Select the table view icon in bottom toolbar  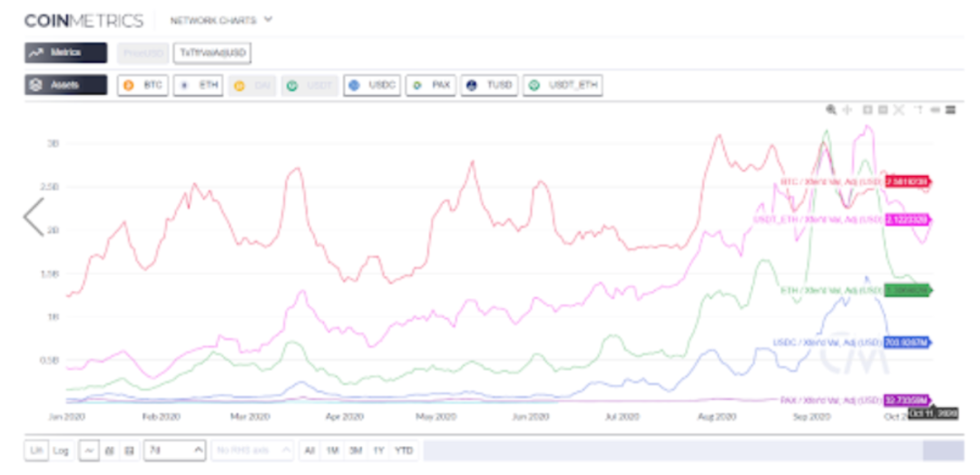(128, 450)
